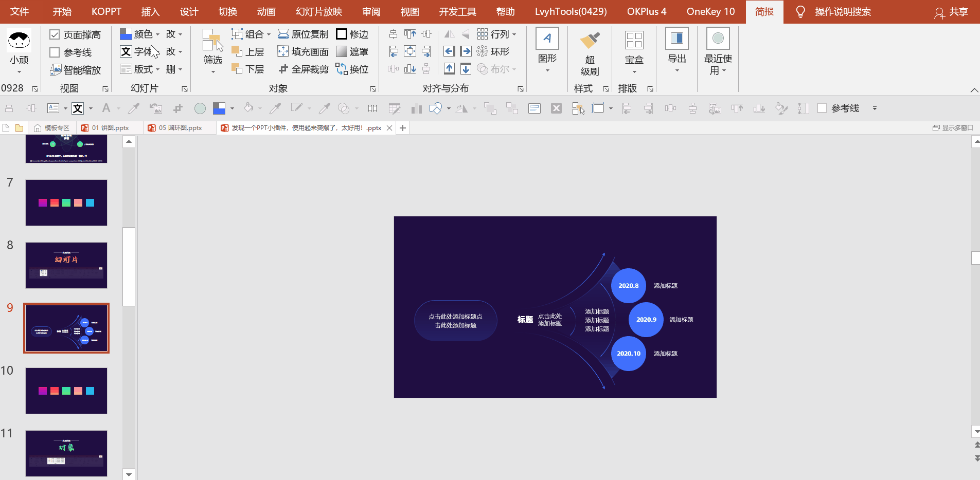Uncheck the 页面撑高 checkbox
The height and width of the screenshot is (480, 980).
pos(55,34)
